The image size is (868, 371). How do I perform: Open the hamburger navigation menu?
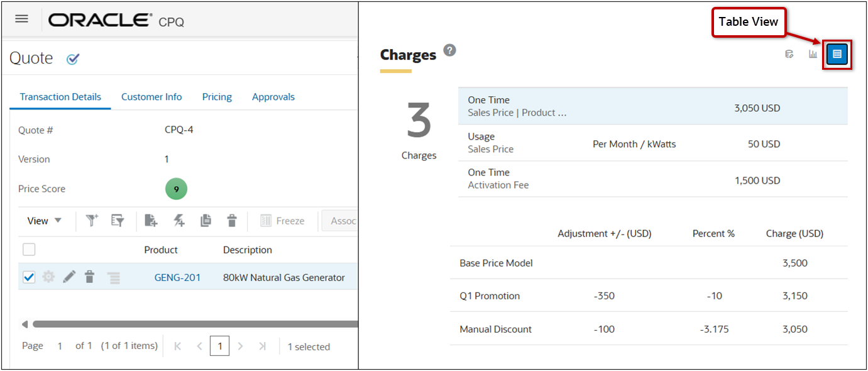point(21,19)
